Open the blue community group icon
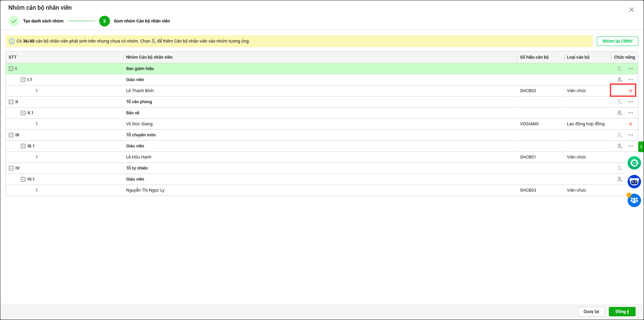Image resolution: width=644 pixels, height=320 pixels. (634, 200)
